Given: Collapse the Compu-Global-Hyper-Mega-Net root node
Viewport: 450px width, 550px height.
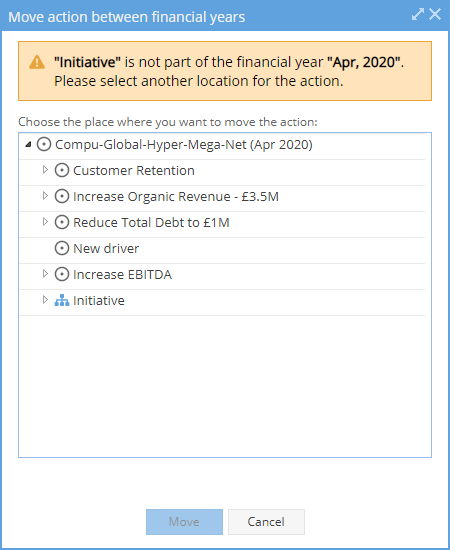Looking at the screenshot, I should coord(28,144).
